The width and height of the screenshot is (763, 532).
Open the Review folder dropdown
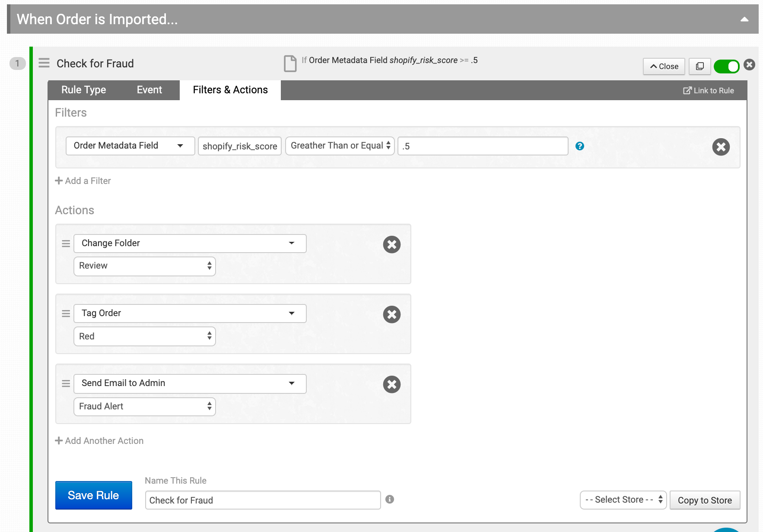coord(145,266)
